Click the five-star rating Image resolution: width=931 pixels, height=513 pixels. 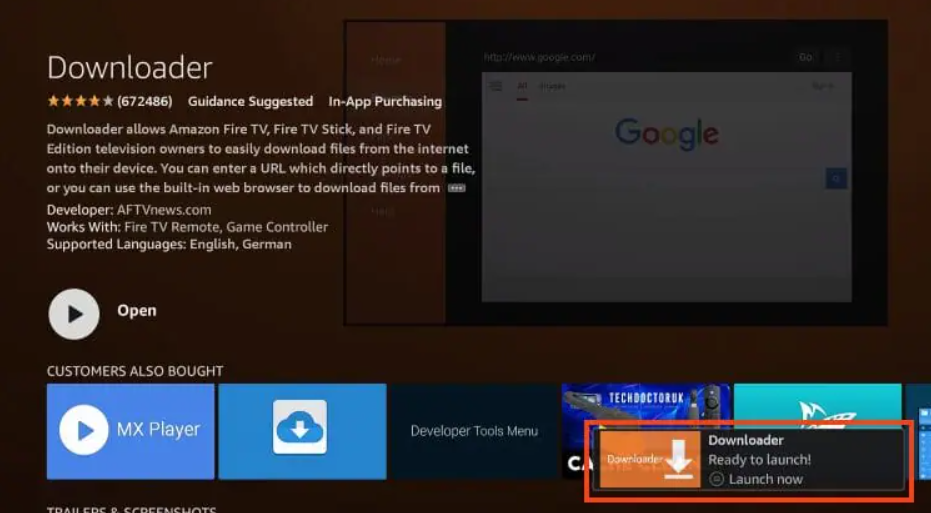click(x=80, y=101)
